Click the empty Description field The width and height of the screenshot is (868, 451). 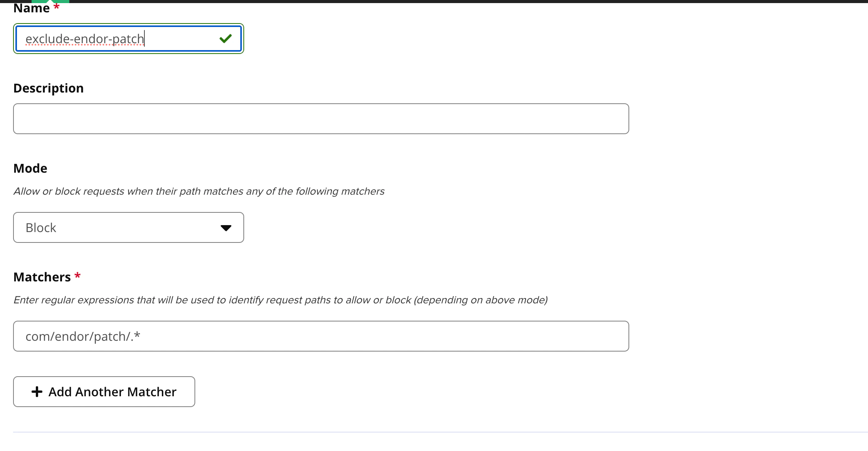[321, 118]
